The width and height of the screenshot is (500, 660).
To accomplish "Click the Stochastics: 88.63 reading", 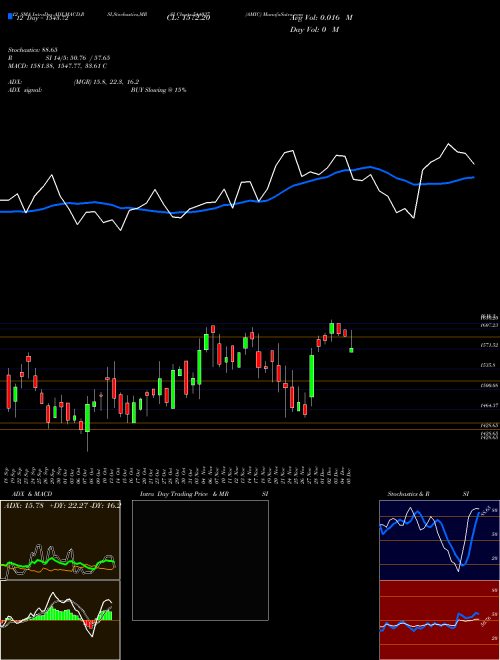I will pyautogui.click(x=33, y=50).
